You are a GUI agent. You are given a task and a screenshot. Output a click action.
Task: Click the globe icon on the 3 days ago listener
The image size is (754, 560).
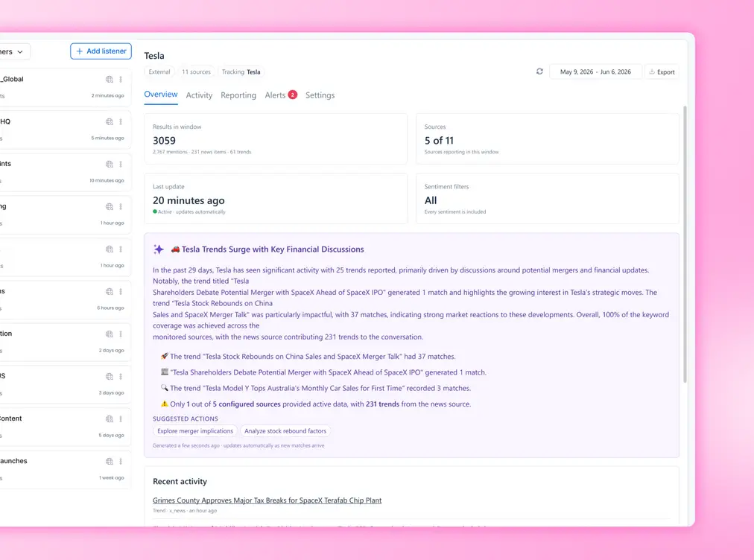coord(110,376)
